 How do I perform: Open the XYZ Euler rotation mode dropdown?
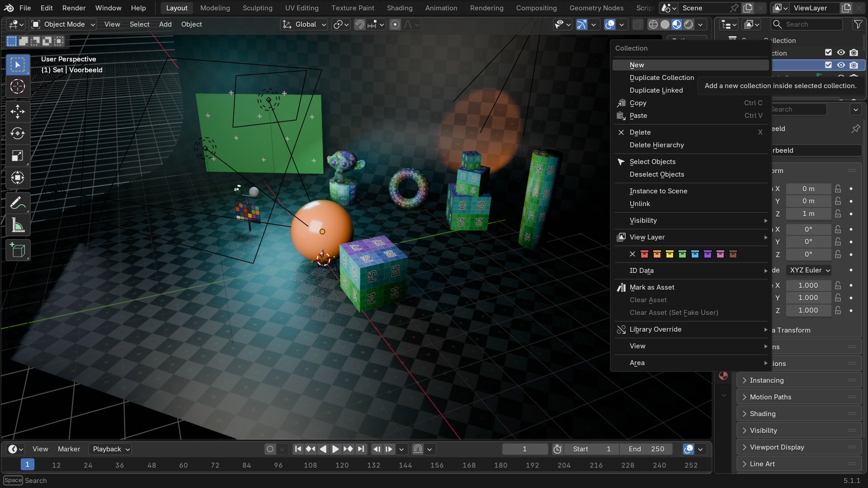810,270
